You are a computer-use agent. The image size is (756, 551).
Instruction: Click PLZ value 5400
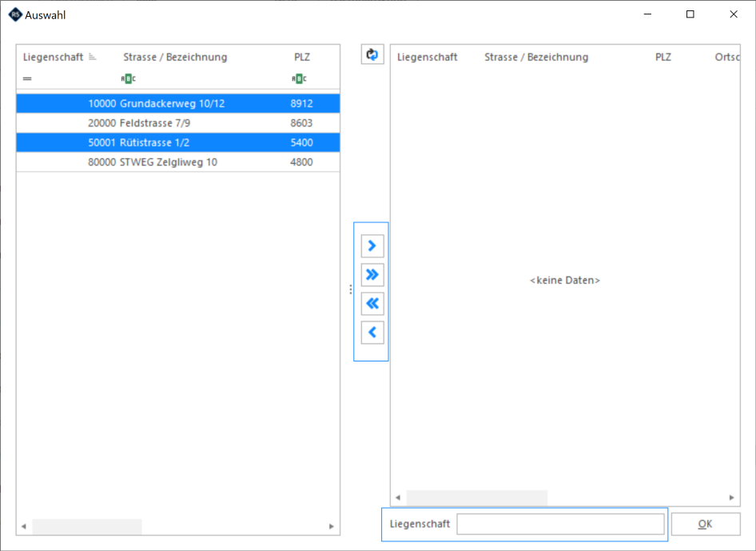[x=301, y=142]
